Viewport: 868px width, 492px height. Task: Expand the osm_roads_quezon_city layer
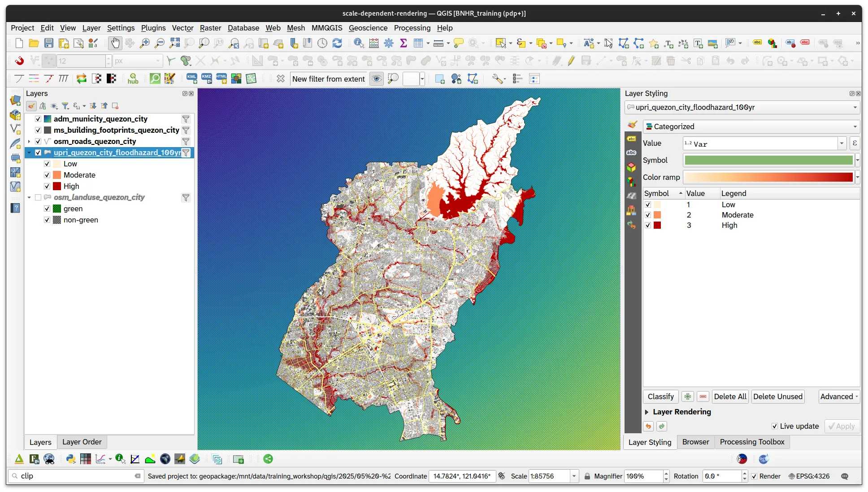pyautogui.click(x=29, y=141)
